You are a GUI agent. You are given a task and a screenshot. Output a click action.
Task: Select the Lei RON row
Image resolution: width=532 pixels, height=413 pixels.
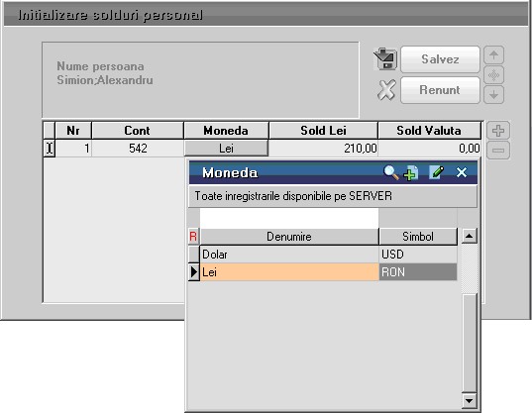pyautogui.click(x=329, y=272)
